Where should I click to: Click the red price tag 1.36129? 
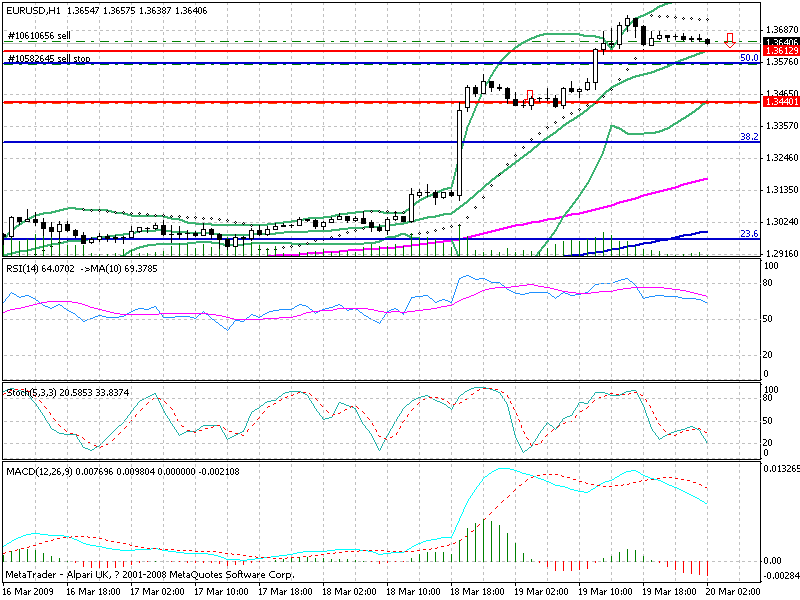pyautogui.click(x=781, y=51)
